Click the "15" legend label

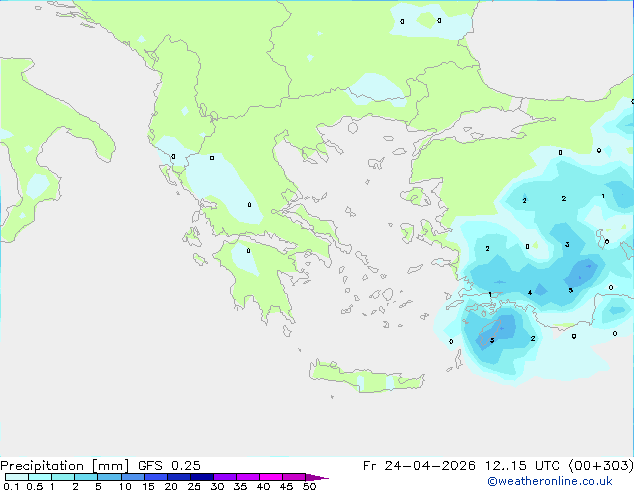(148, 486)
